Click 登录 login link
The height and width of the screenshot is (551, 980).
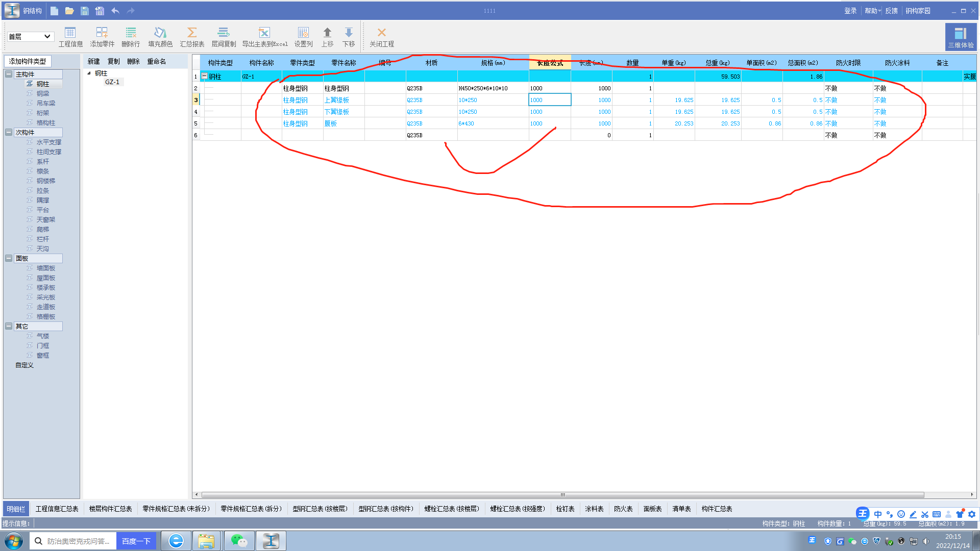(x=850, y=11)
